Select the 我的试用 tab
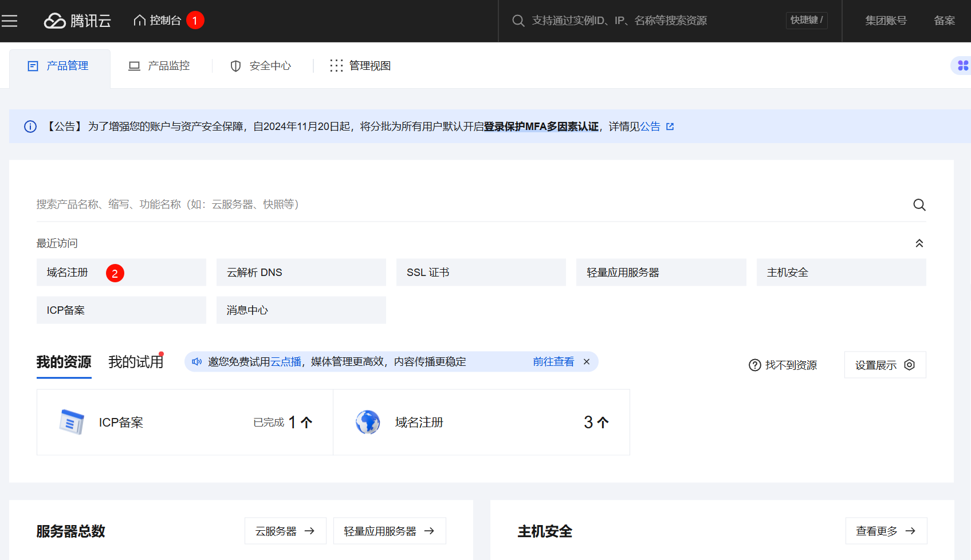 click(x=136, y=362)
